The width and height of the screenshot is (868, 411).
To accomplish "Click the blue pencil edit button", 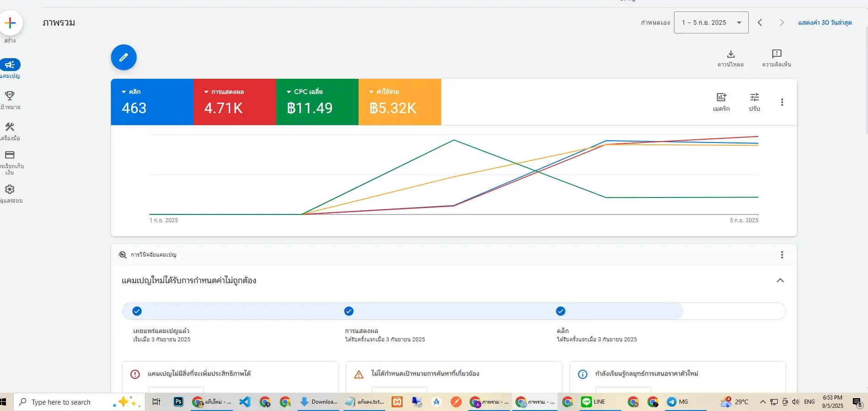I will (123, 57).
